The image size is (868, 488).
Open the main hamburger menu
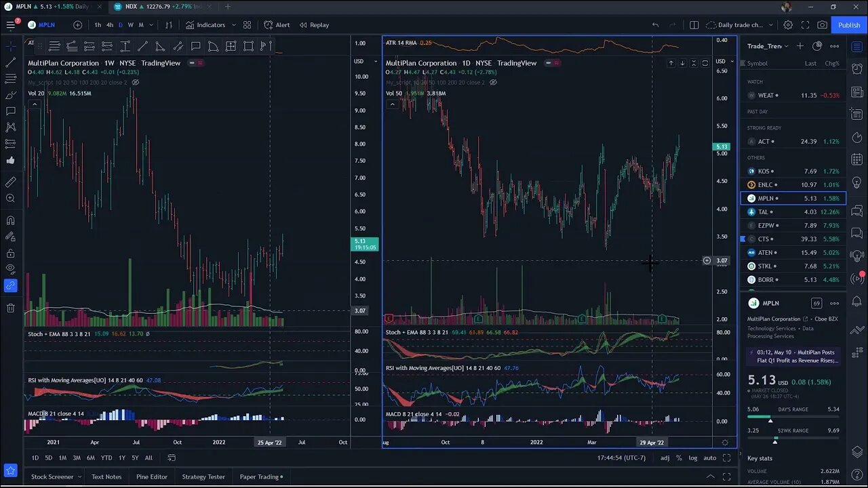point(10,25)
